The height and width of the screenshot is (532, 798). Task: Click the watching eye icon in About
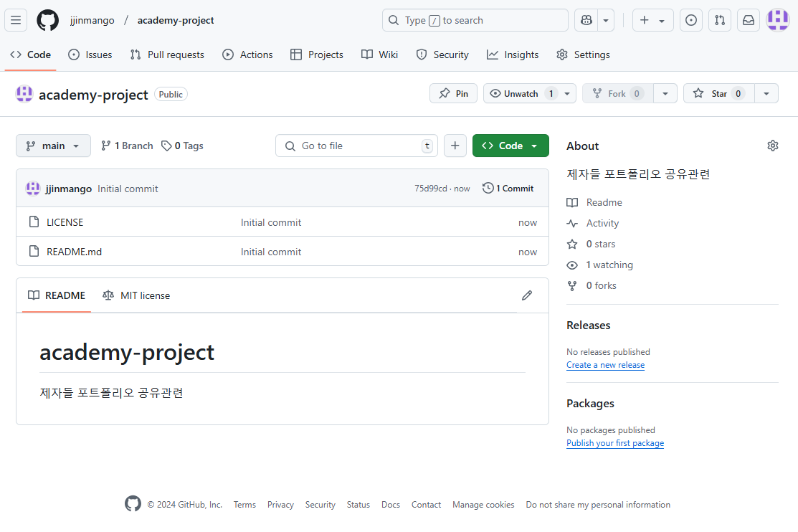click(x=572, y=265)
